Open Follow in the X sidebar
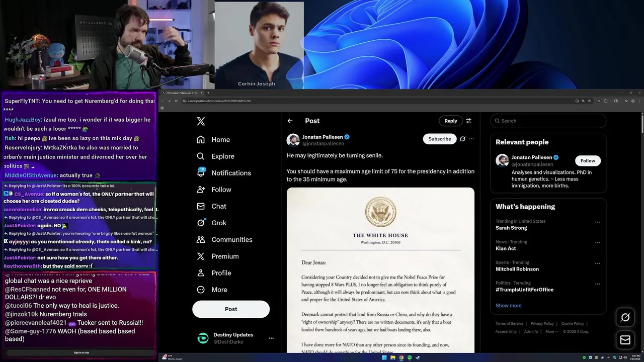Viewport: 644px width, 362px height. [x=214, y=190]
